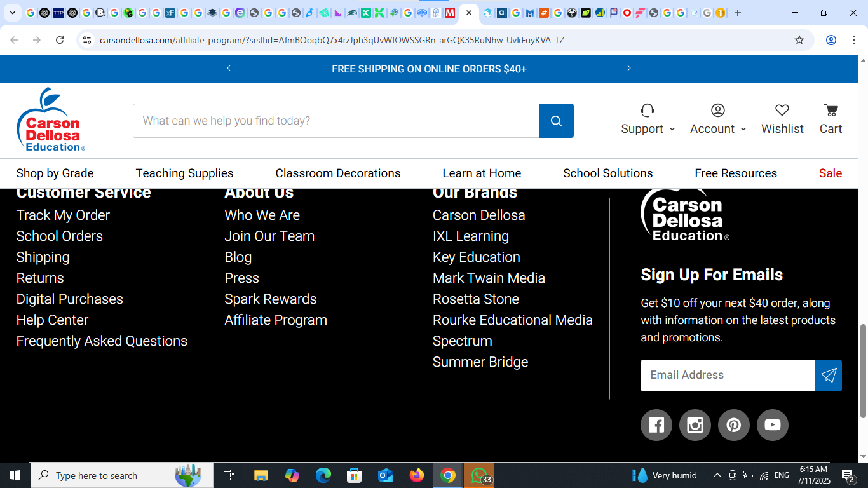Open Chrome three-dot menu
The image size is (868, 488).
click(x=854, y=40)
